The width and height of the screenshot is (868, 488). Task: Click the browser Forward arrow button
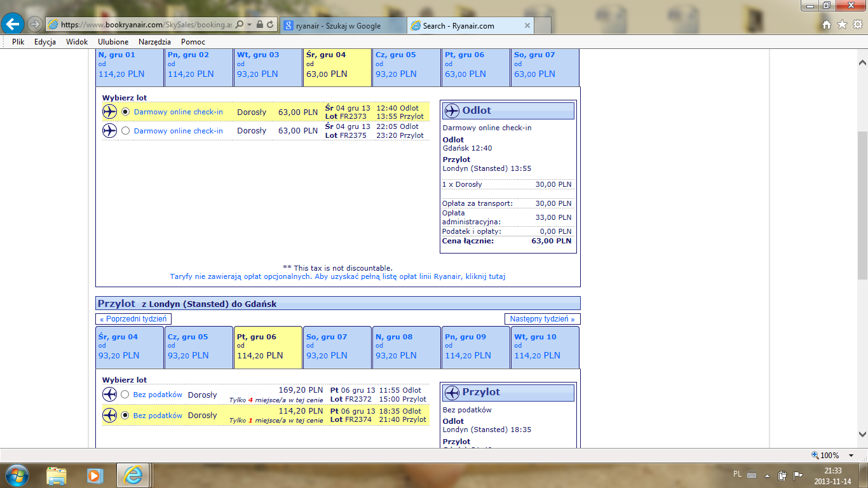[35, 24]
